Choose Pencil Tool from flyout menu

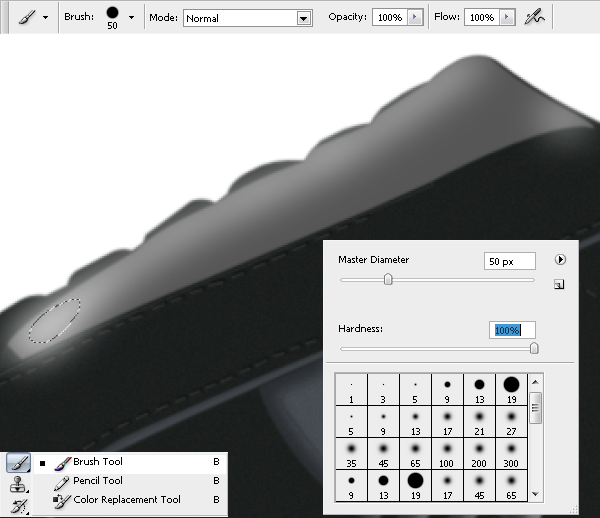coord(130,481)
